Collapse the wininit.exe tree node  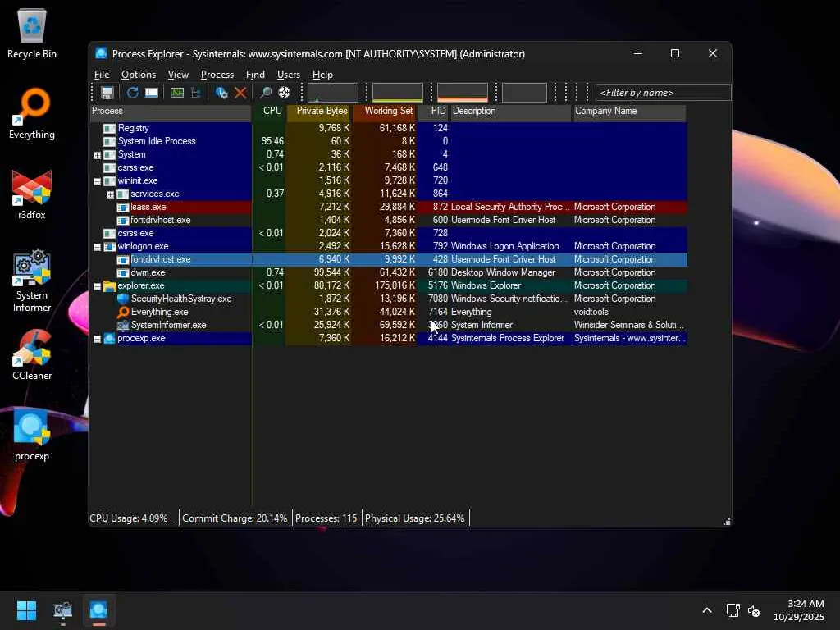[97, 181]
